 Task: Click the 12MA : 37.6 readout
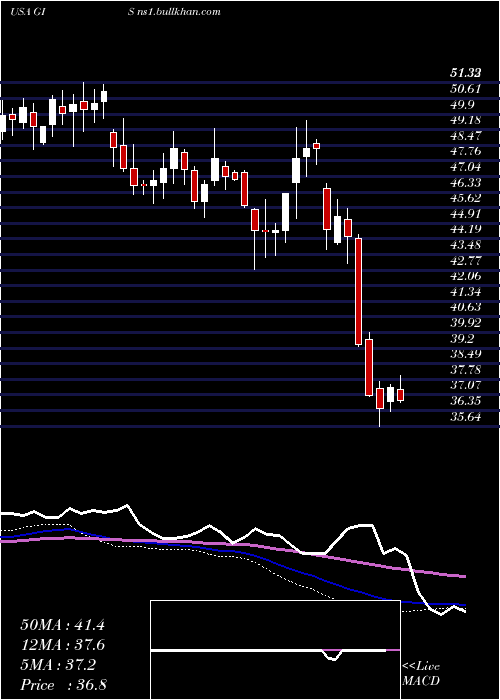[63, 645]
